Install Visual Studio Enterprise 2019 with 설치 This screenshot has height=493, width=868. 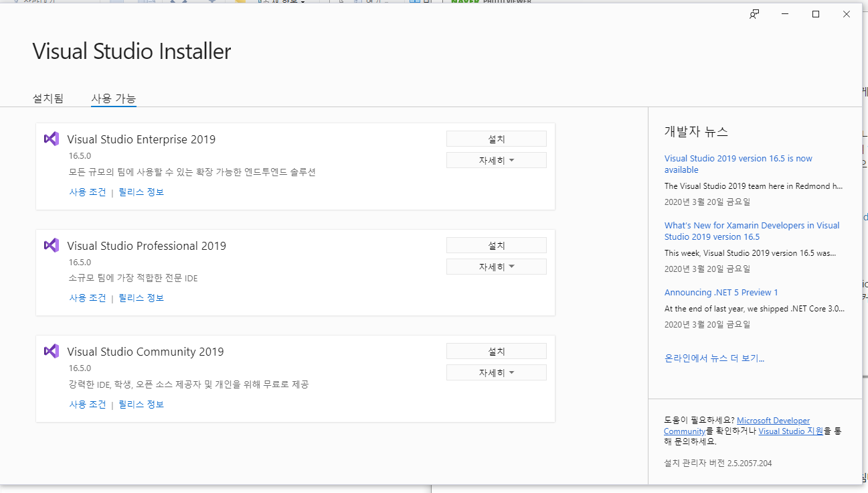click(497, 139)
